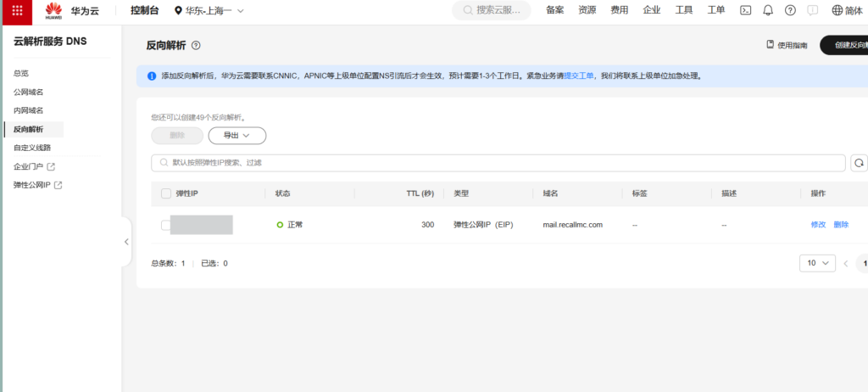
Task: Open the 费用 menu in top navigation
Action: pos(620,10)
